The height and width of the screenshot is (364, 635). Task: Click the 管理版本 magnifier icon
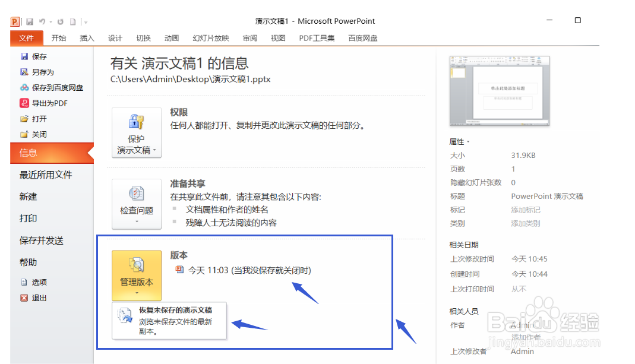[x=137, y=265]
